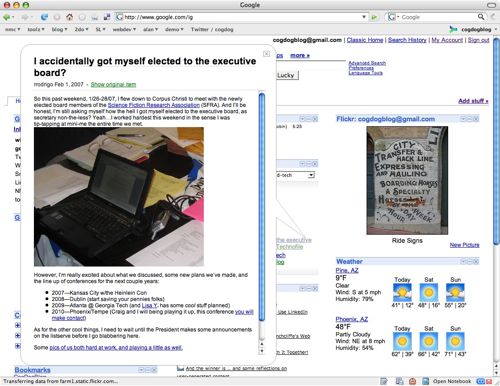The height and width of the screenshot is (386, 500).
Task: Click the Bookmarks widget title
Action: tap(32, 370)
